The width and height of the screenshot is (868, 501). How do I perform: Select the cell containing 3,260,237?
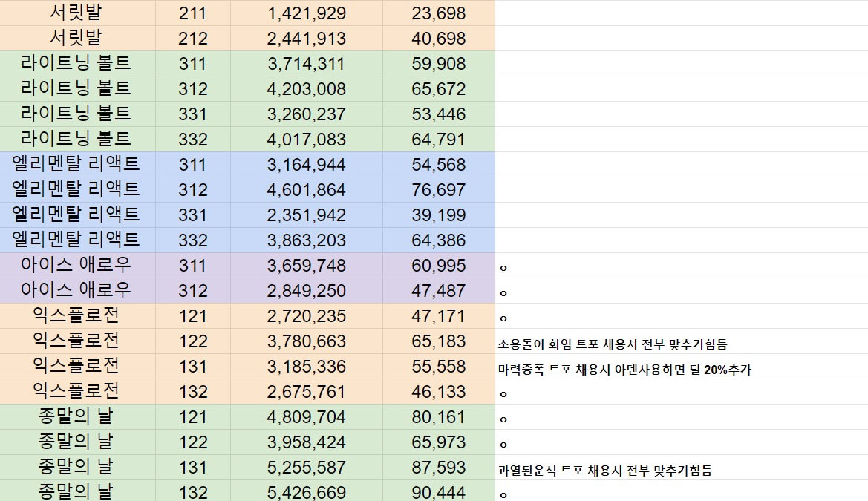306,114
